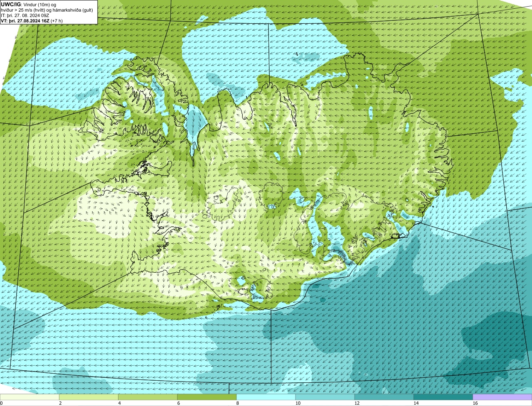Image resolution: width=532 pixels, height=406 pixels.
Task: Click the scale label "0"
Action: (1, 403)
